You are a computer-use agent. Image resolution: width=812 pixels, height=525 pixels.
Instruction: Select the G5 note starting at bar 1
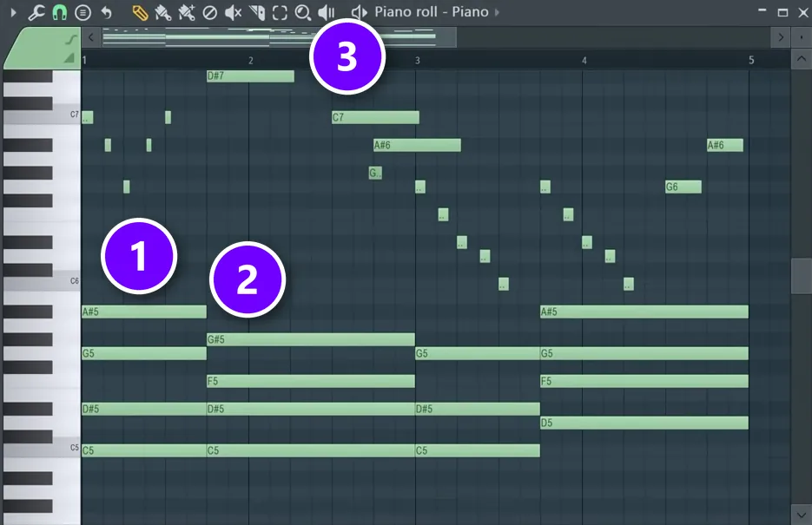pos(144,353)
